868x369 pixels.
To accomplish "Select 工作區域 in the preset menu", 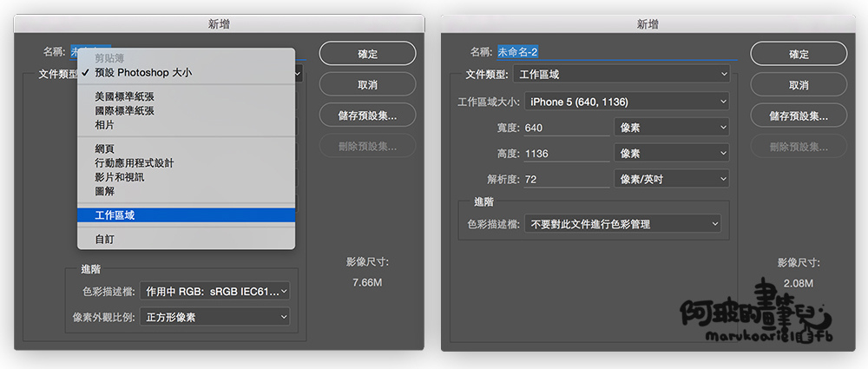I will click(x=115, y=215).
